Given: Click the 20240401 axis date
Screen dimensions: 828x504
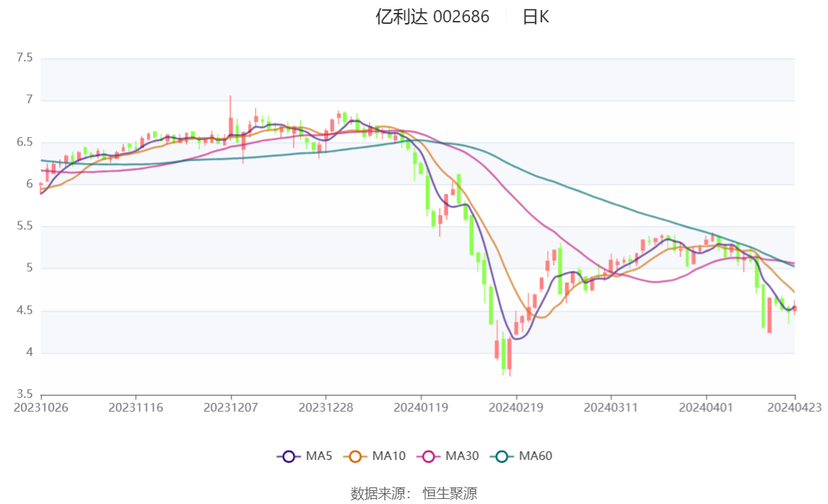Looking at the screenshot, I should 706,407.
